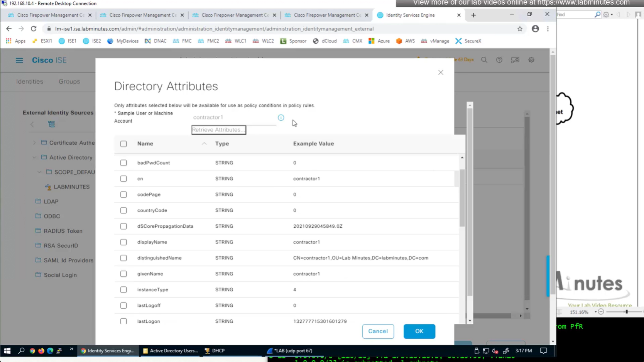This screenshot has height=362, width=644.
Task: Click the ISE search magnifier icon
Action: pyautogui.click(x=484, y=60)
